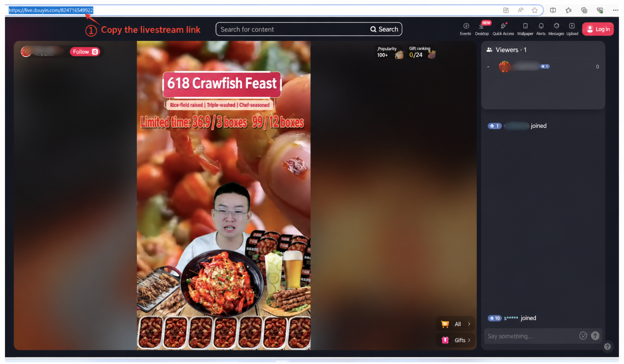Screen dimensions: 624x364
Task: Click the browser favorites star icon
Action: (535, 10)
